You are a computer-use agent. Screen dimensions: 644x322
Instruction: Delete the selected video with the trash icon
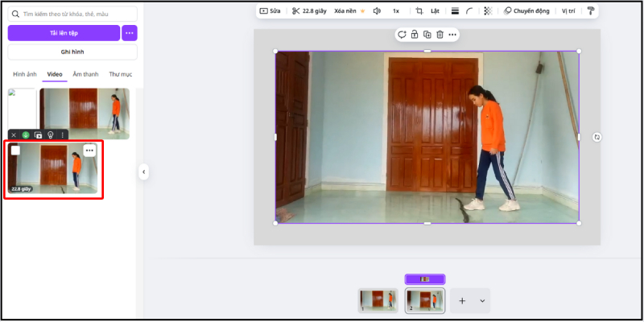(x=440, y=35)
